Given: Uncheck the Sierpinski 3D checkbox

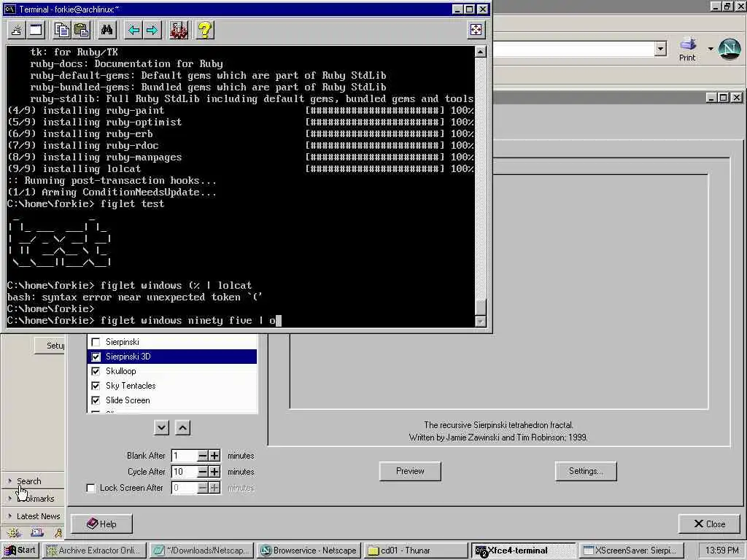Looking at the screenshot, I should coord(96,357).
